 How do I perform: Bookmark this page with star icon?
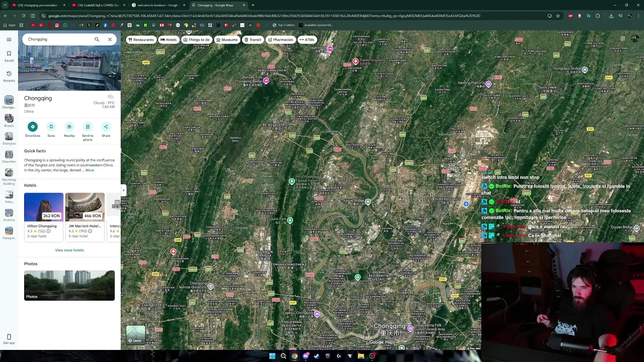(x=558, y=16)
